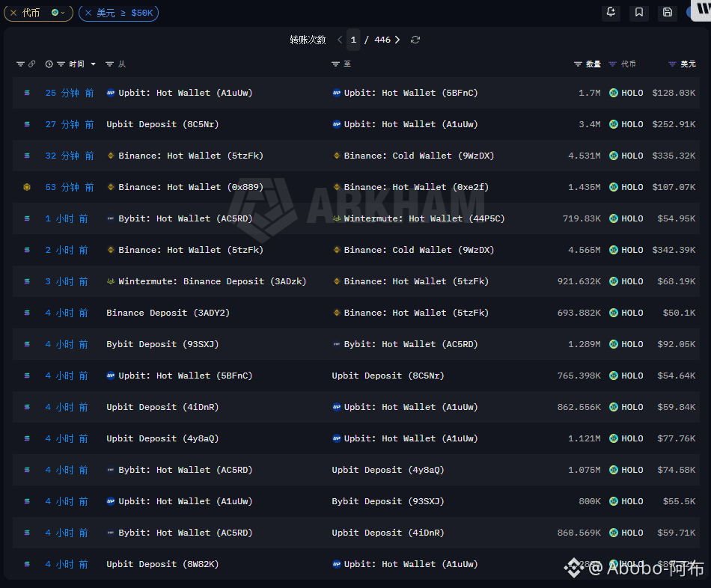Screen dimensions: 711x588
Task: Open Binance: Cold Wallet (9WzDX) in 32 分钟 row
Action: pos(418,156)
